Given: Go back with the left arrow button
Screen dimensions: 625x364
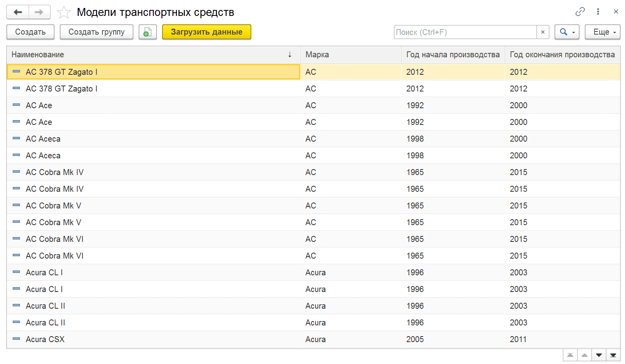Looking at the screenshot, I should [18, 12].
